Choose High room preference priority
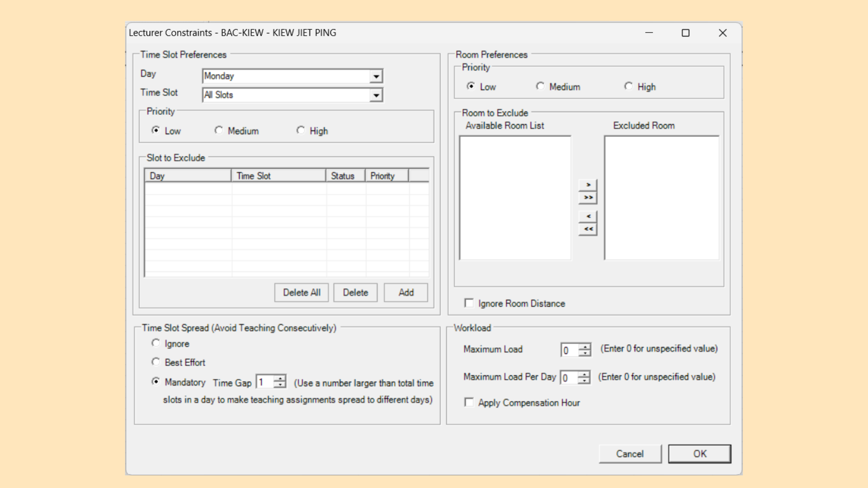 point(628,86)
